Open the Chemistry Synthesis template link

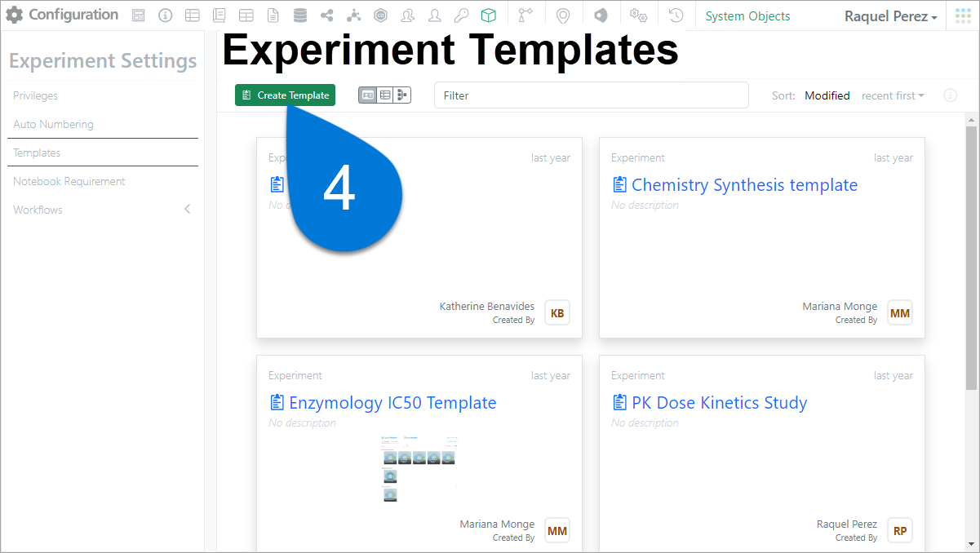coord(744,185)
